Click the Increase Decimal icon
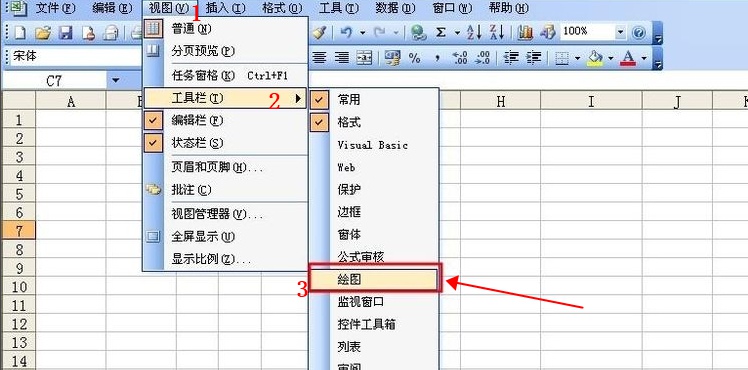 [x=460, y=58]
